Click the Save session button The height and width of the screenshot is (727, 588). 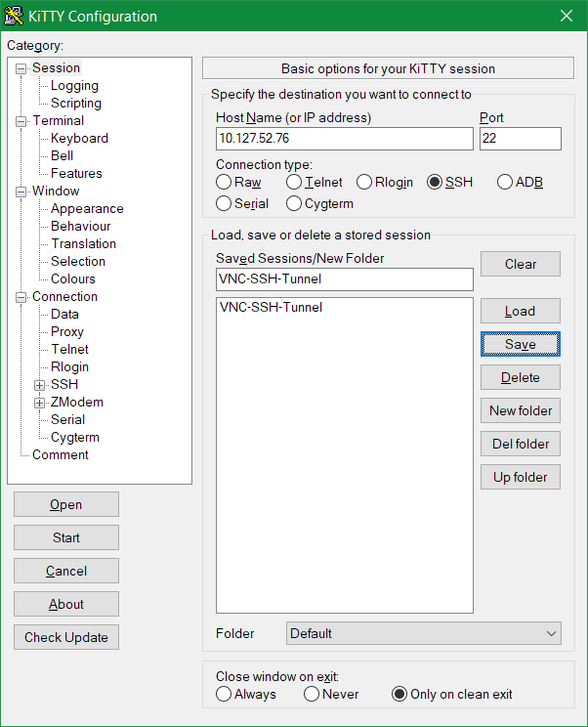click(x=521, y=344)
